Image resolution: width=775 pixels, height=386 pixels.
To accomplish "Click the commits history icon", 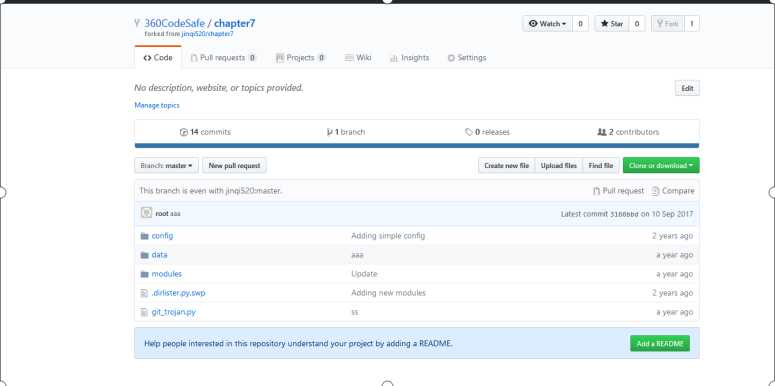I will coord(184,132).
